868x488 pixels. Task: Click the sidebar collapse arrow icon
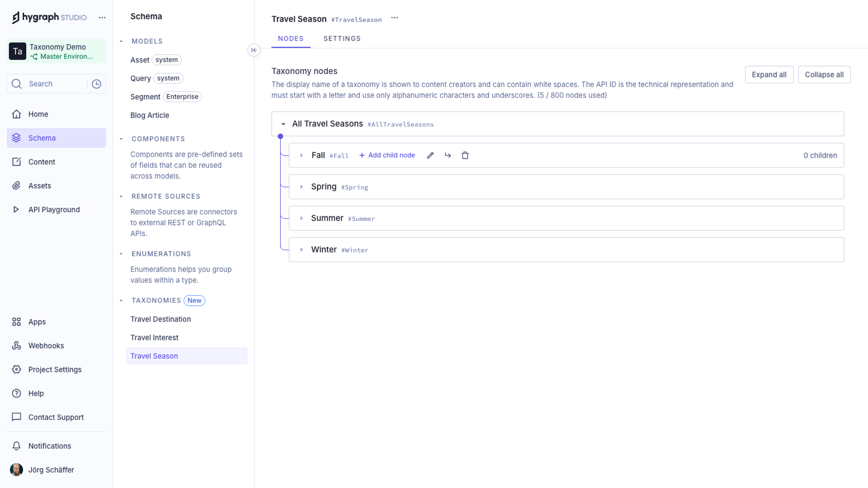click(254, 50)
